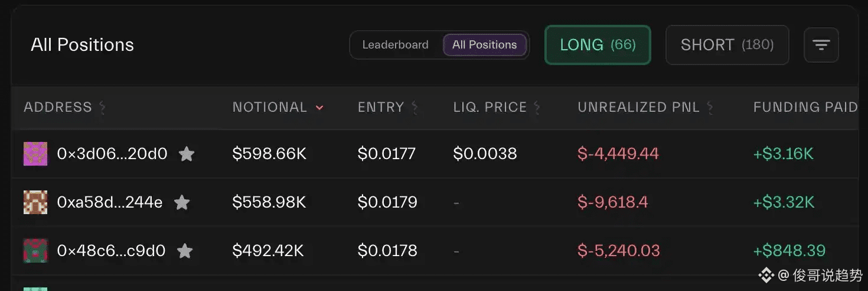Favorite the 0xa58d...244e address star

point(182,203)
